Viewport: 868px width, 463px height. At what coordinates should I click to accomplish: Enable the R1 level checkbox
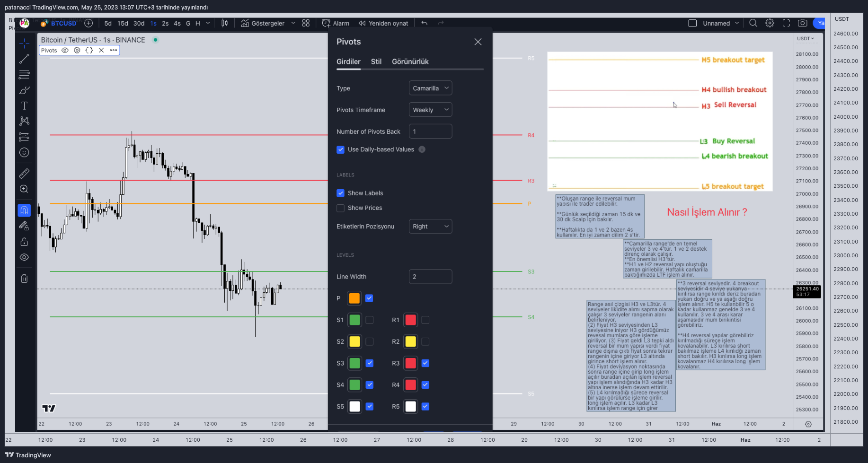[x=425, y=320]
